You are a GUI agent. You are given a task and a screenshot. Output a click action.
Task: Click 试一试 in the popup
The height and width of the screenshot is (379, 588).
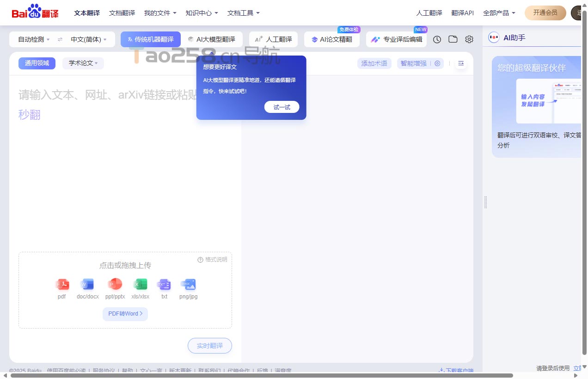(x=282, y=107)
